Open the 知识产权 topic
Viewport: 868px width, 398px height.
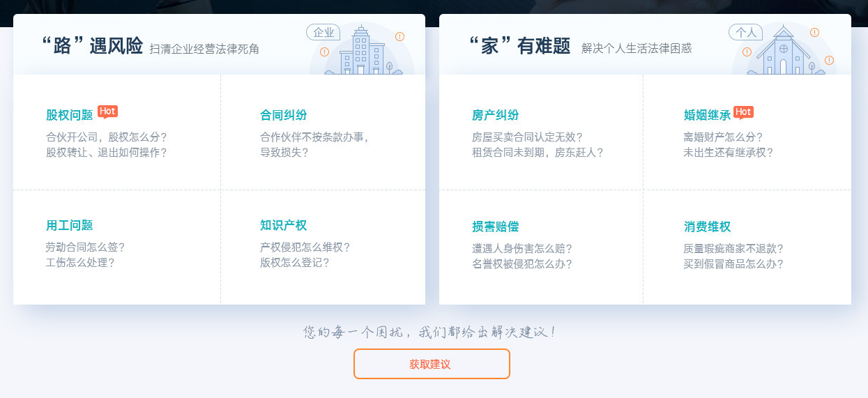tap(283, 225)
